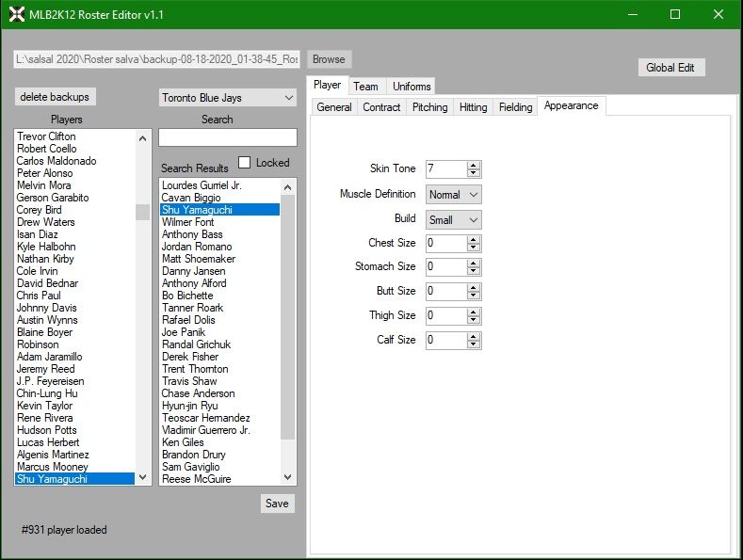The image size is (743, 560).
Task: Select the Appearance sub-tab
Action: [x=572, y=105]
